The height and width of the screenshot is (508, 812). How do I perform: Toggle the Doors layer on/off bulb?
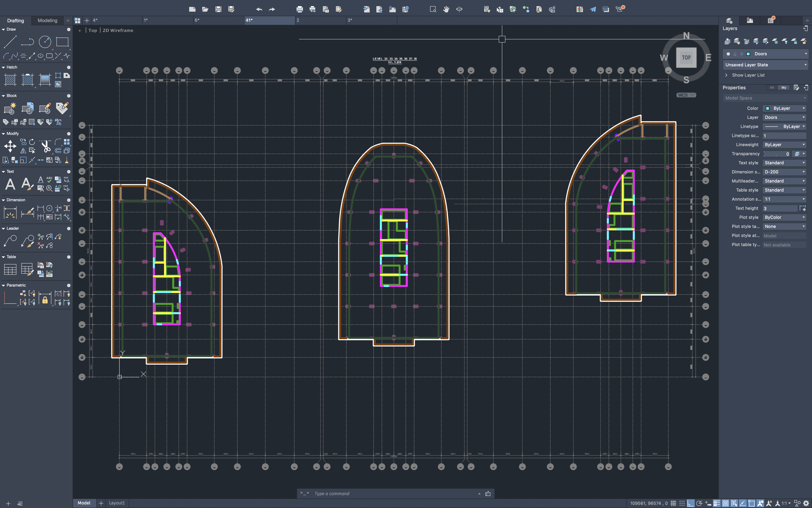[x=728, y=54]
